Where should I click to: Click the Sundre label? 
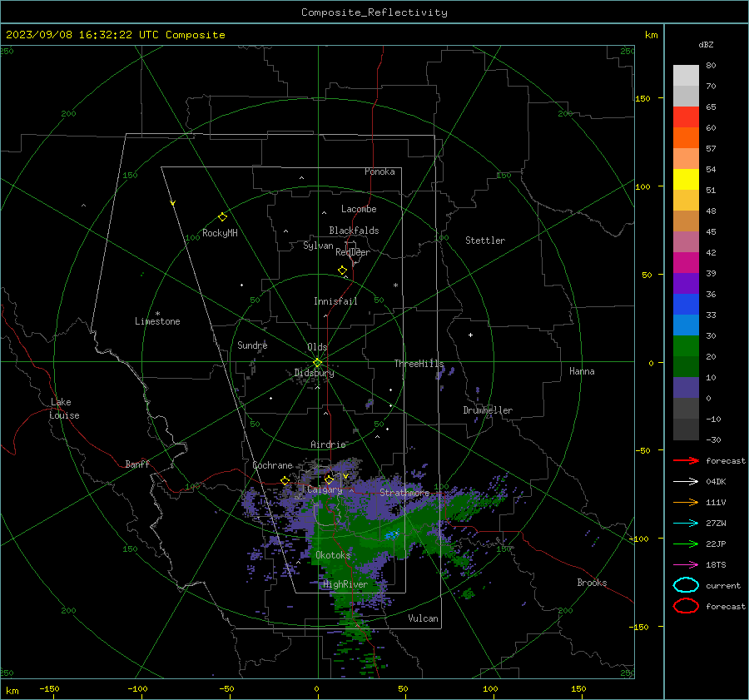tap(252, 345)
